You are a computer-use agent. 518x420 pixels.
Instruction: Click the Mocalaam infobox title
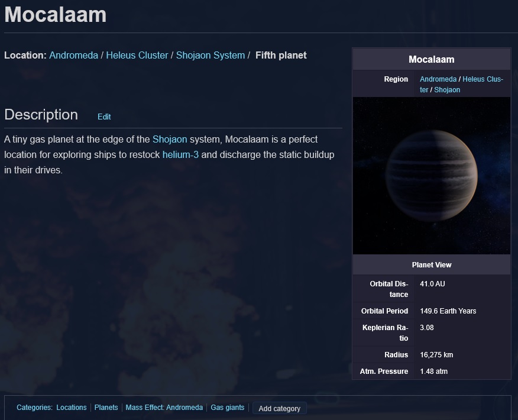coord(432,59)
